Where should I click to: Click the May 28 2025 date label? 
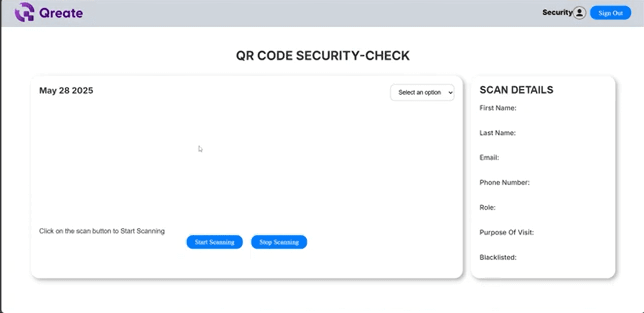click(66, 90)
